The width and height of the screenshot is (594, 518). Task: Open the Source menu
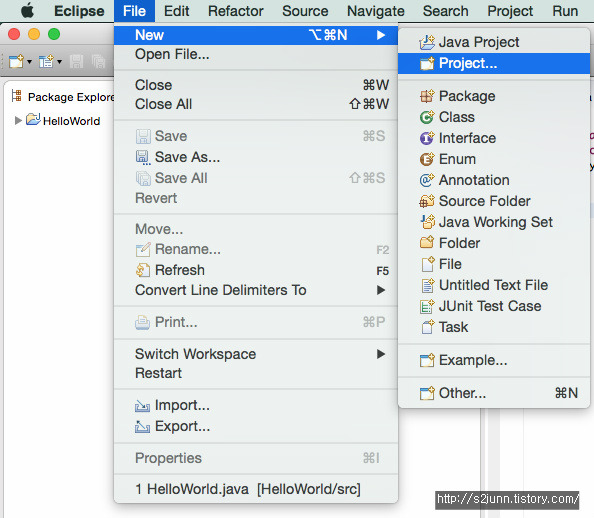(x=305, y=11)
